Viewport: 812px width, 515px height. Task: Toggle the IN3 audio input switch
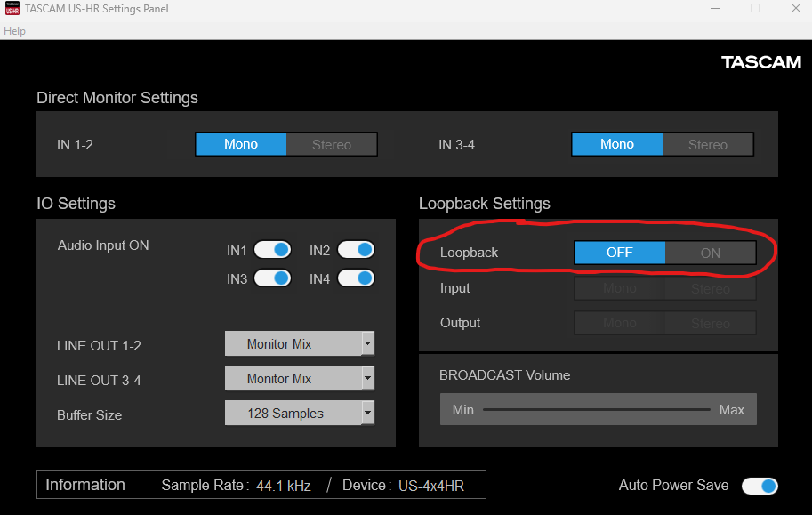coord(272,278)
